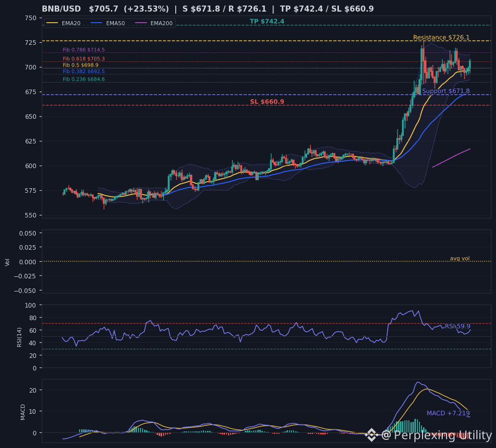The width and height of the screenshot is (496, 448).
Task: Click the BNB/USD chart title
Action: [207, 9]
